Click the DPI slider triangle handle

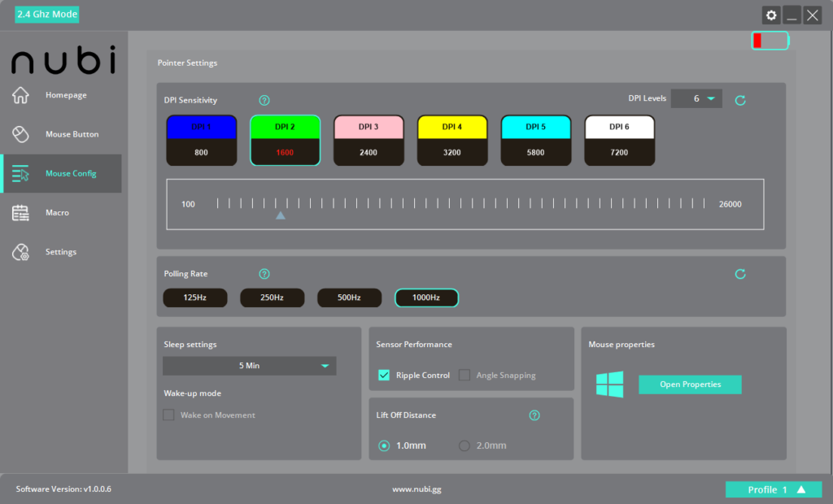coord(281,215)
